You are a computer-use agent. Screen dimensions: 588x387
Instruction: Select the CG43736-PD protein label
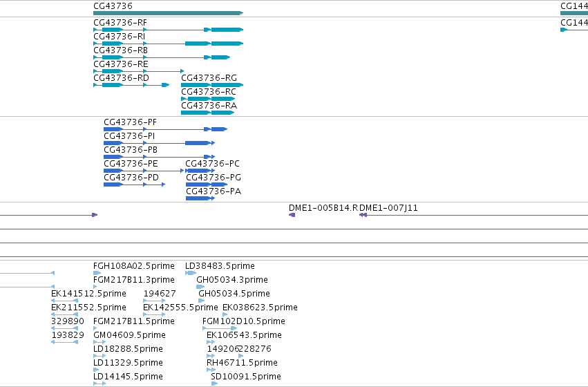coord(131,178)
